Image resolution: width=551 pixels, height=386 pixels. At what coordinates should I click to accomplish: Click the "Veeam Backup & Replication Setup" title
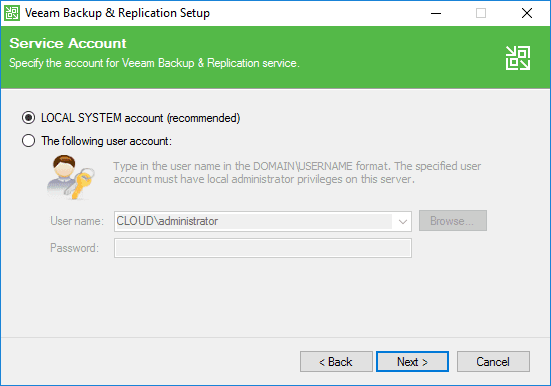click(117, 13)
